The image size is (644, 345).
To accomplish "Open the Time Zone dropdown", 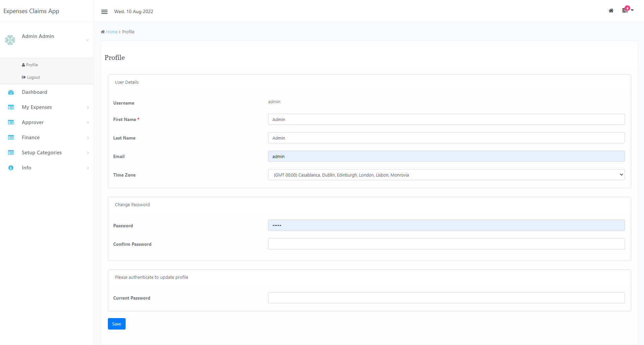I will [x=446, y=175].
